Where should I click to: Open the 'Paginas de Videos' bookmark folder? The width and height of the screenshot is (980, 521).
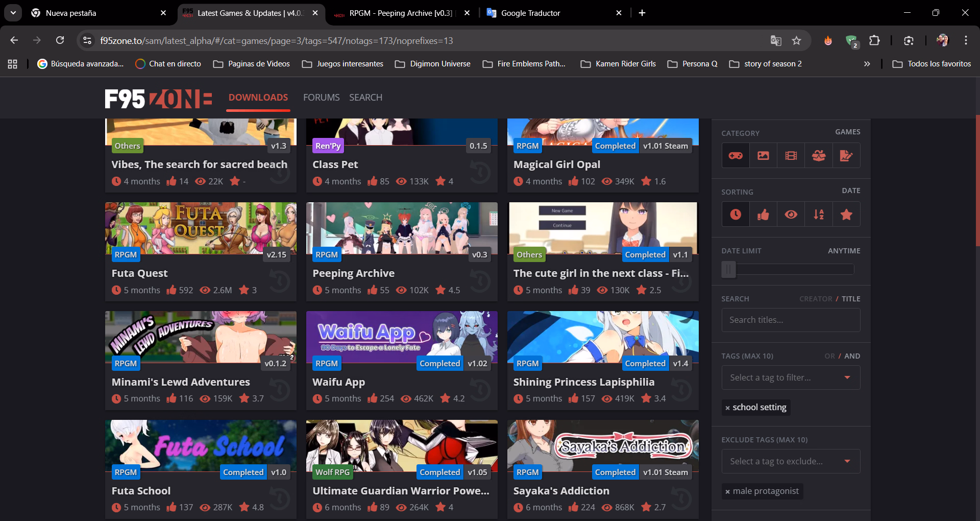pos(251,64)
